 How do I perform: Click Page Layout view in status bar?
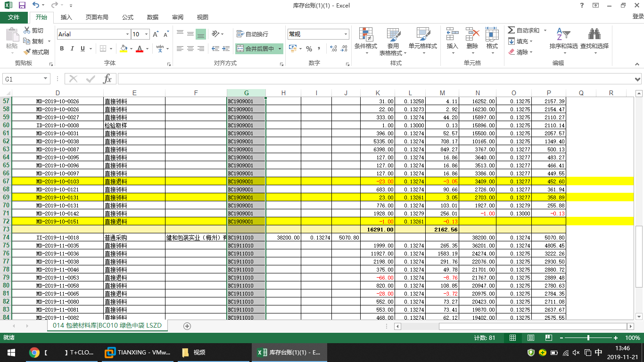tap(531, 338)
